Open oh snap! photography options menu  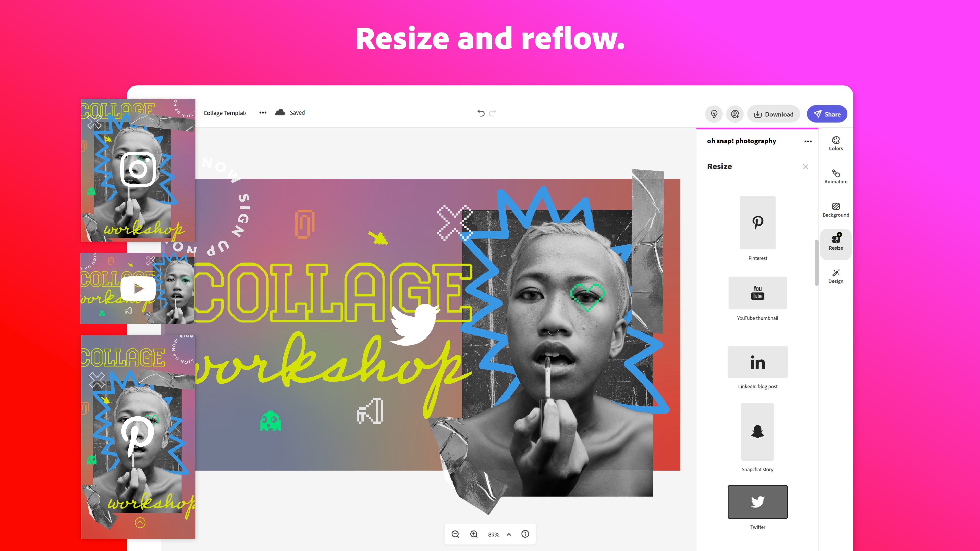[808, 142]
